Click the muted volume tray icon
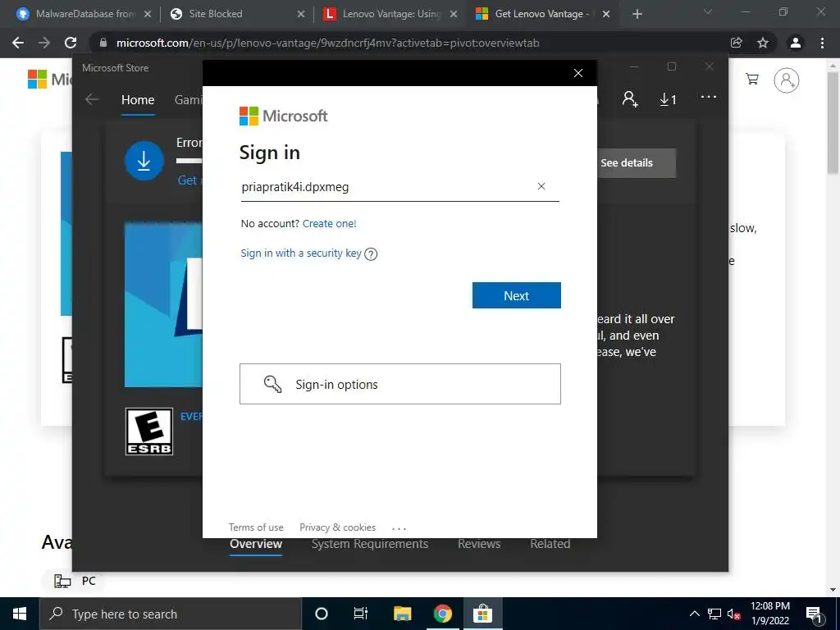 (734, 614)
